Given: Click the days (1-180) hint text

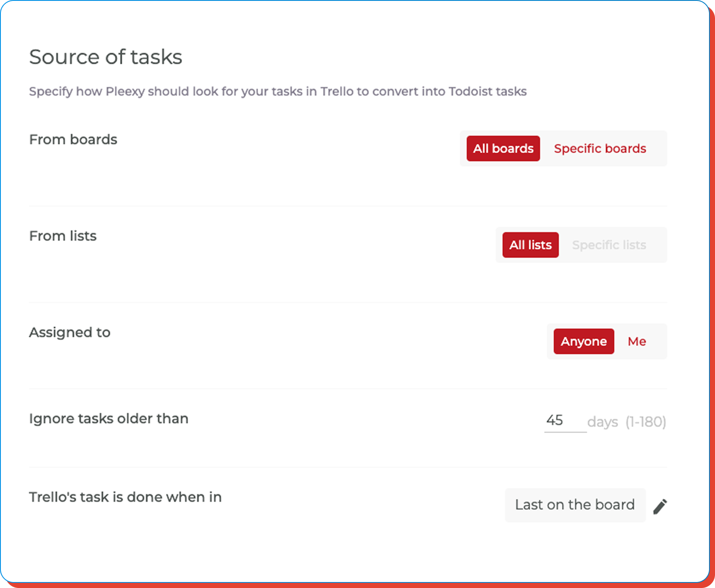Looking at the screenshot, I should (x=626, y=422).
